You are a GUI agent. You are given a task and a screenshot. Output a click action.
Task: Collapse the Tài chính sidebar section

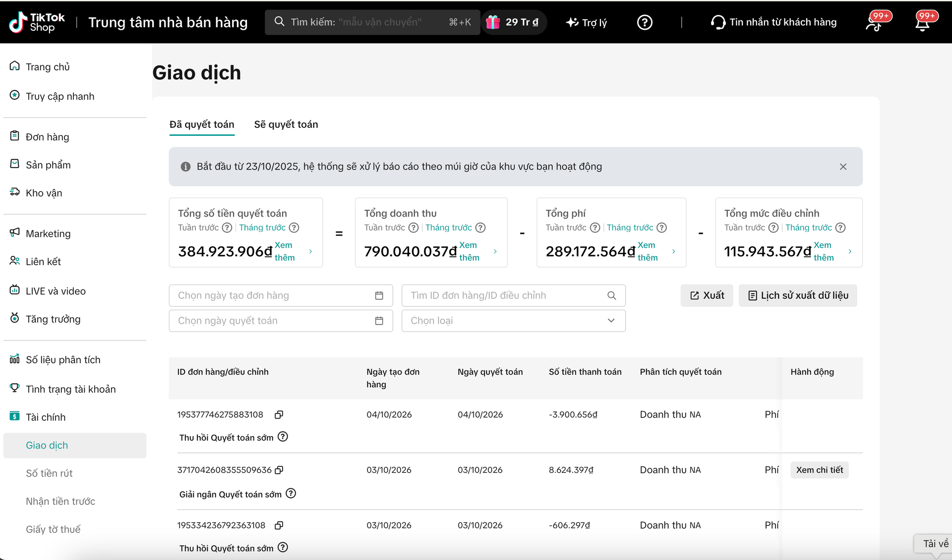tap(46, 417)
